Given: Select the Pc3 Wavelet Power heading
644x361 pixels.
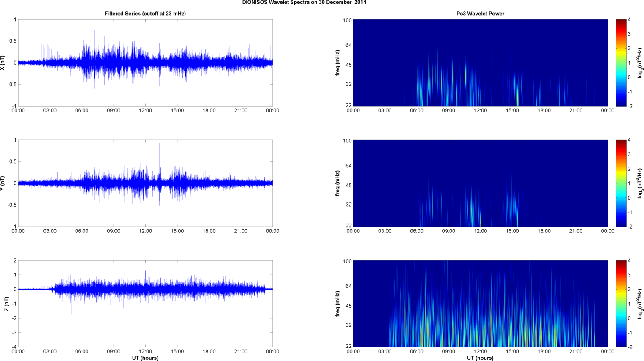Looking at the screenshot, I should coord(480,14).
